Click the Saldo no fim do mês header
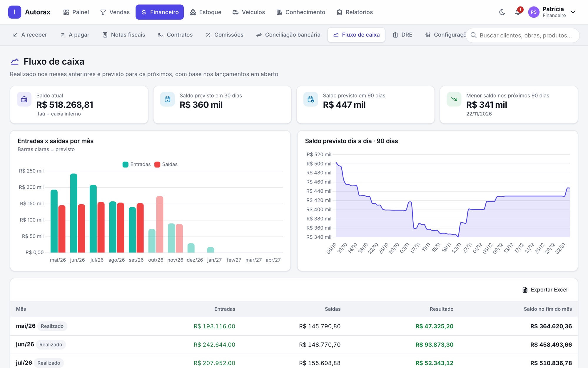Viewport: 588px width, 368px height. pyautogui.click(x=548, y=309)
